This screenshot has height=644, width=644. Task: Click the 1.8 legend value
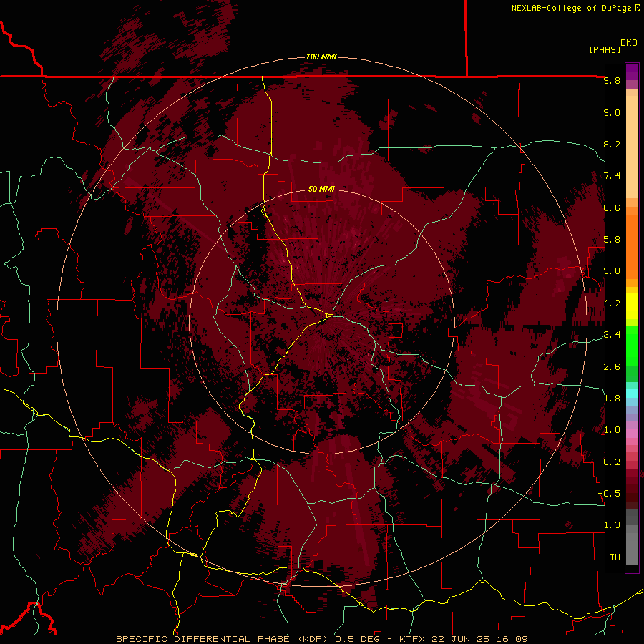[x=612, y=399]
